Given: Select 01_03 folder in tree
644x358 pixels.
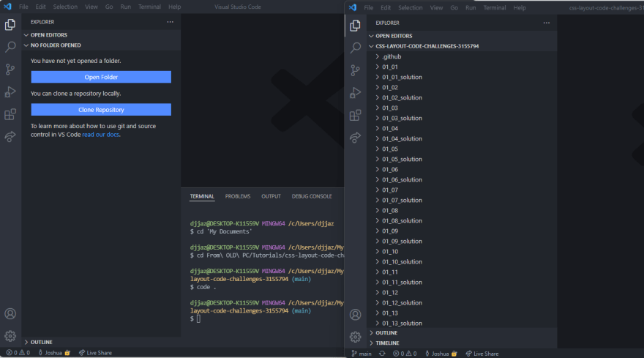Looking at the screenshot, I should pos(462,108).
